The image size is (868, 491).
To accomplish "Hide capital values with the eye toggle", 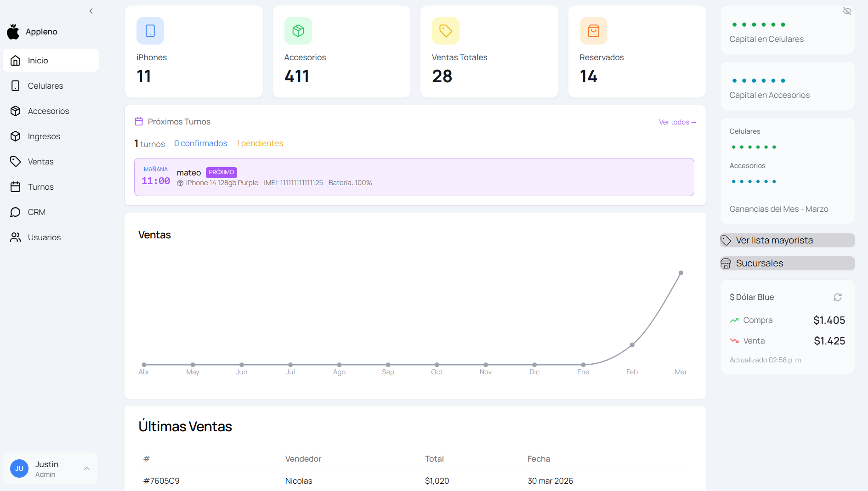I will click(x=847, y=11).
